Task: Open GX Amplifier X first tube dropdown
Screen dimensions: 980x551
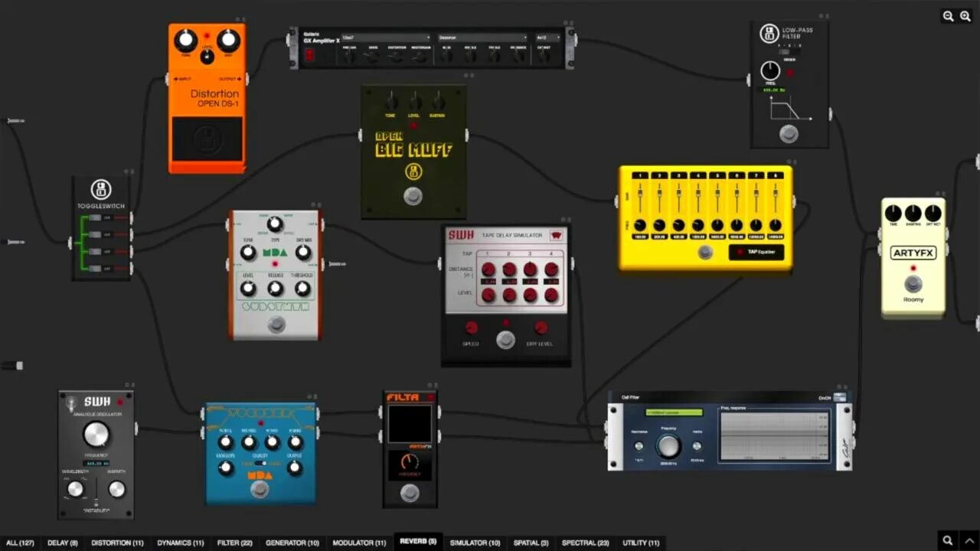Action: [386, 37]
